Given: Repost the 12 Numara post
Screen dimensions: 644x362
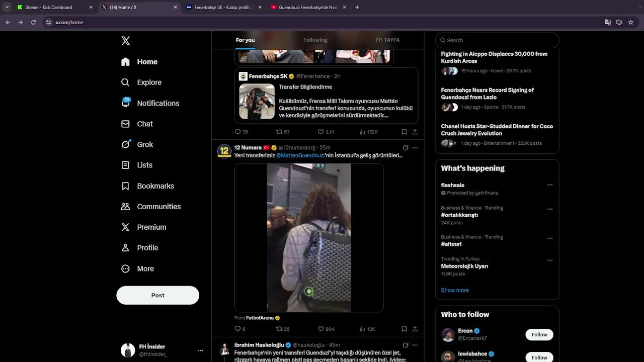Looking at the screenshot, I should pos(283,329).
